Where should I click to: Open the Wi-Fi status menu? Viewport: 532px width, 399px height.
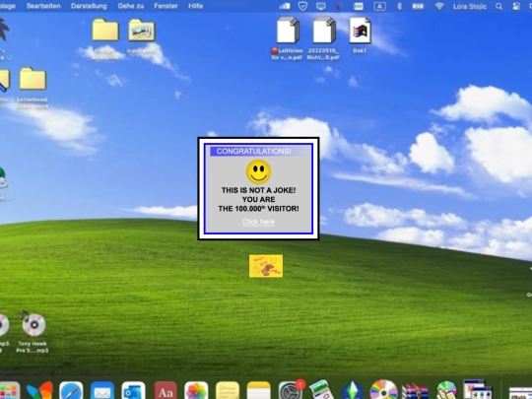coord(439,6)
